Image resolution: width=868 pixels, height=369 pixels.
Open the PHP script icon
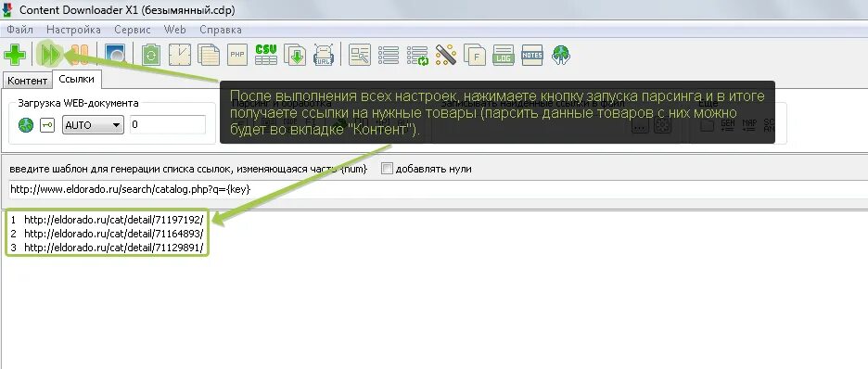[236, 55]
